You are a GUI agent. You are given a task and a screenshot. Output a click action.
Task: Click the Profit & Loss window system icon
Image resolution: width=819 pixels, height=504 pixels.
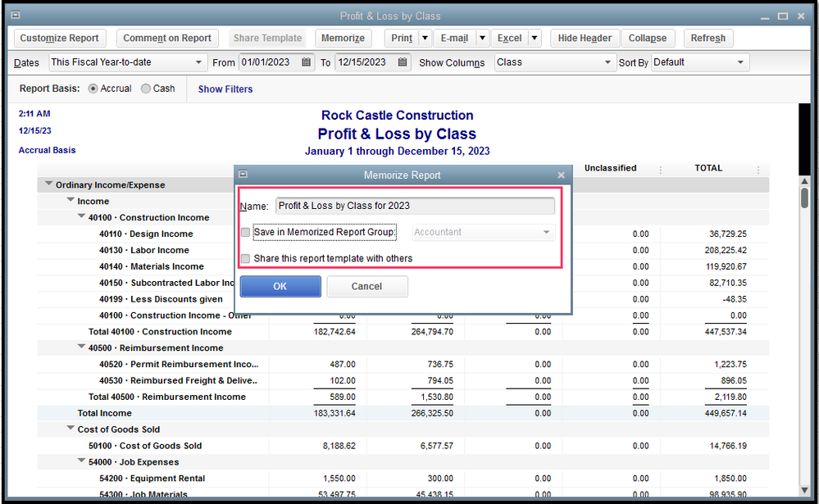click(x=17, y=16)
